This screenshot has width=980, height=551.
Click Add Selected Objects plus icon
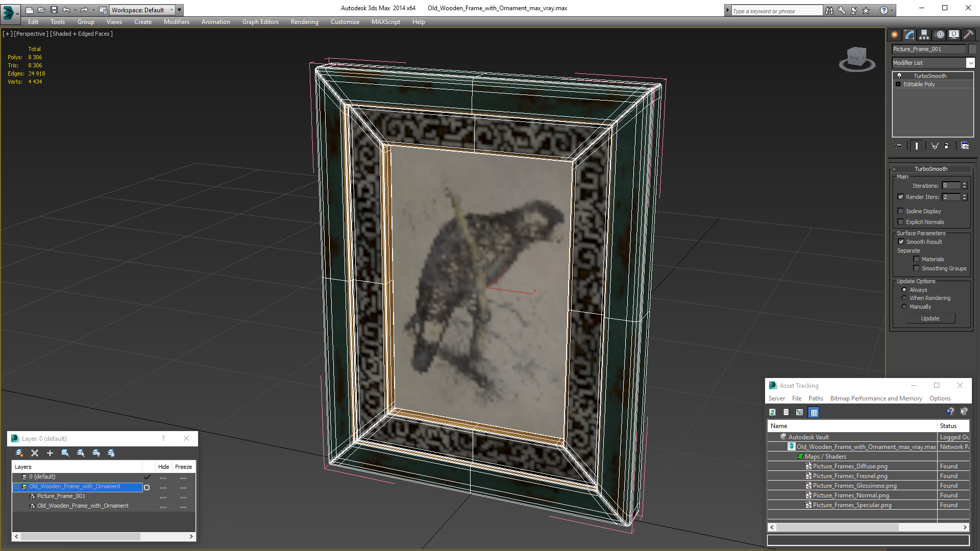pyautogui.click(x=50, y=453)
